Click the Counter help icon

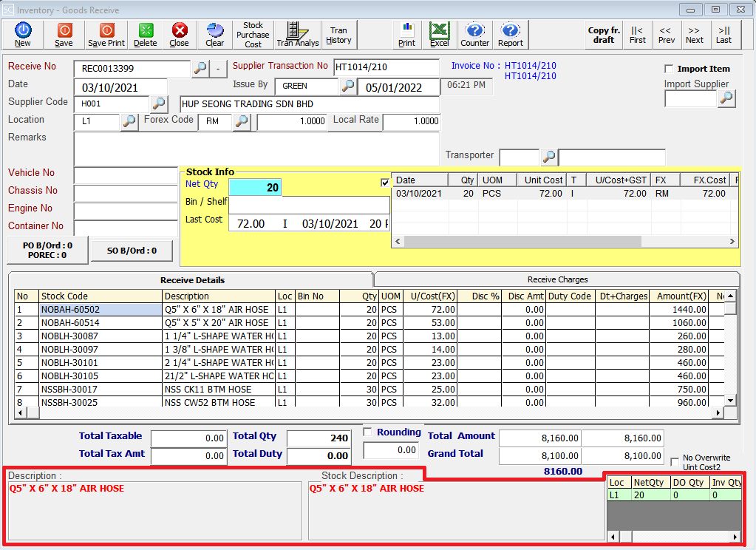pyautogui.click(x=475, y=35)
